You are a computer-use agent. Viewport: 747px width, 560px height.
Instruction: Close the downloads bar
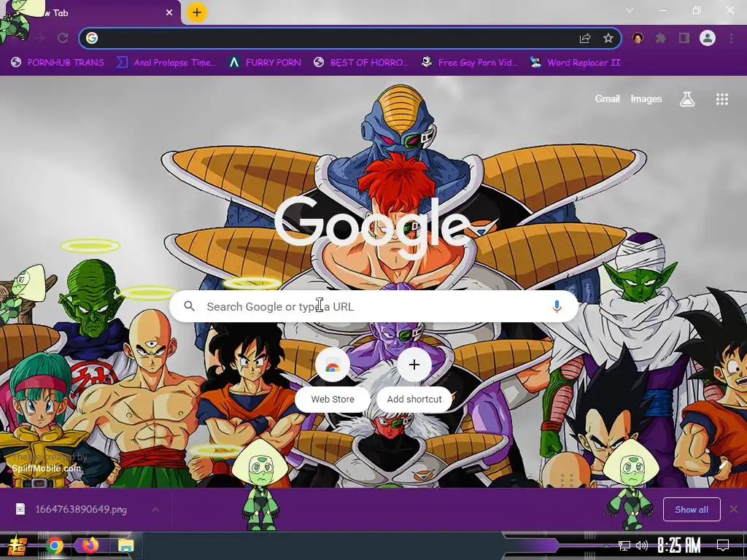(734, 510)
